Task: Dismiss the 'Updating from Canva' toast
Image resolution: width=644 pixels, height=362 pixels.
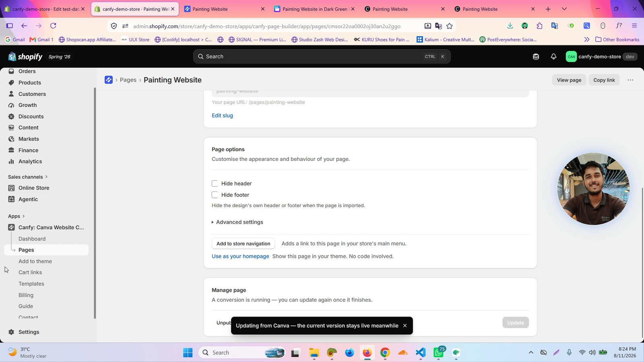Action: tap(405, 326)
